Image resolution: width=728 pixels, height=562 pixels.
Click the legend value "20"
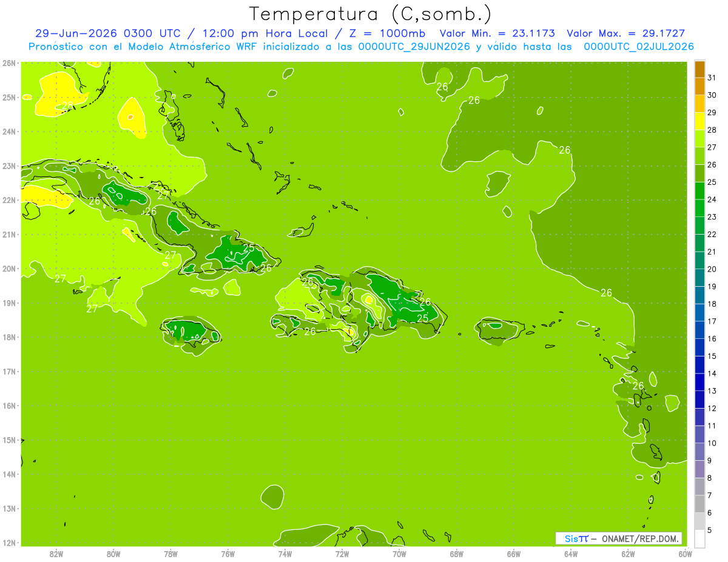[712, 269]
